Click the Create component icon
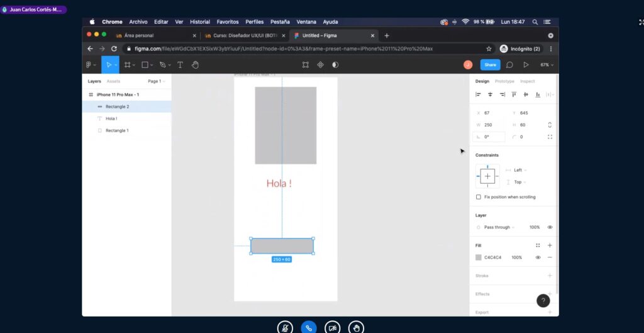Viewport: 644px width, 333px height. point(320,65)
